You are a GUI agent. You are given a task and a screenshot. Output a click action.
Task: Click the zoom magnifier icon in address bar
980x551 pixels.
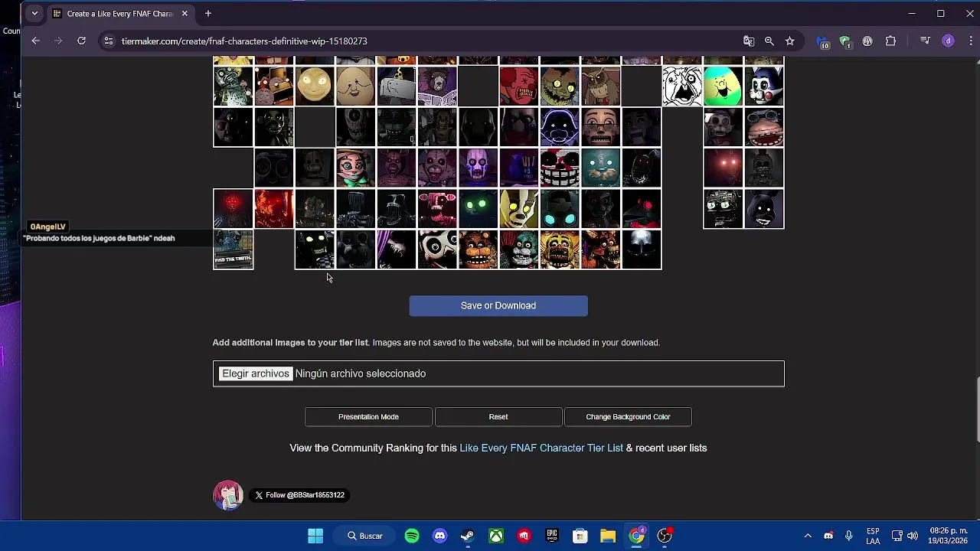(769, 41)
